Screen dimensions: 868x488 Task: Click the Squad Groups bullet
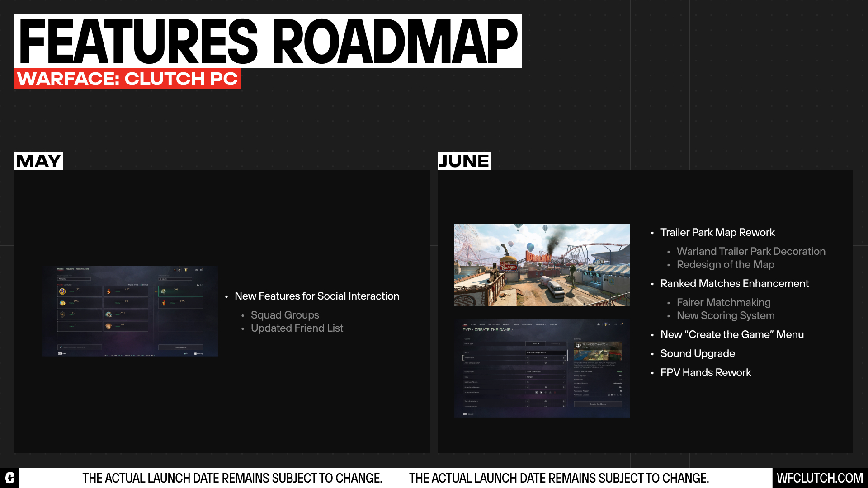[285, 315]
